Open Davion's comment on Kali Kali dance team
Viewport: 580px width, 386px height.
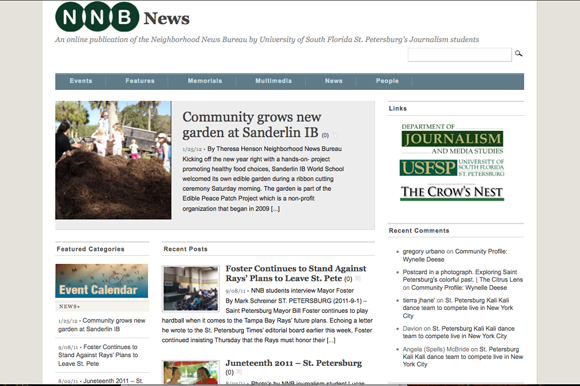point(458,332)
